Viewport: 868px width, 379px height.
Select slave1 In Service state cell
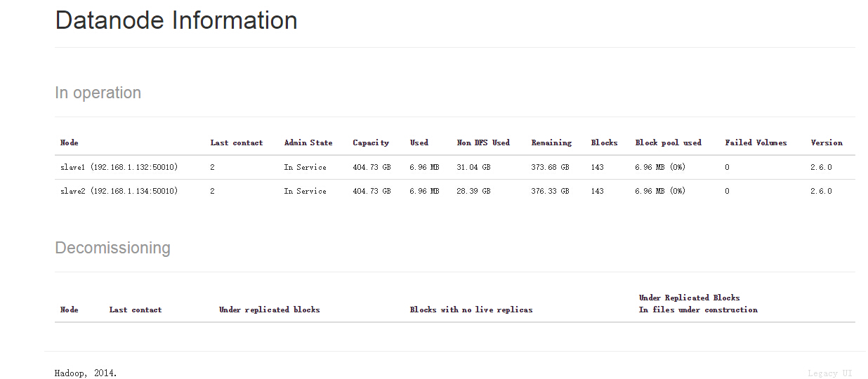pyautogui.click(x=305, y=167)
